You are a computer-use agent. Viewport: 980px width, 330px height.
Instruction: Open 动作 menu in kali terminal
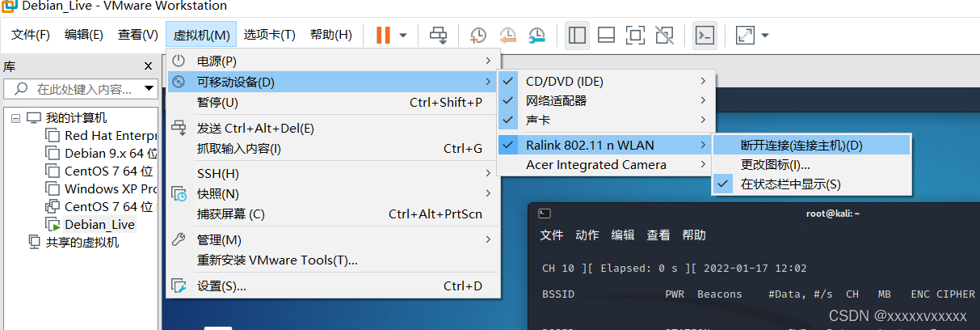587,235
